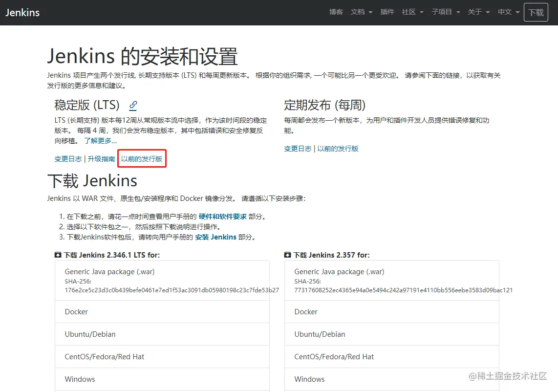
Task: Download LTS Generic Java package (.war)
Action: [162, 280]
